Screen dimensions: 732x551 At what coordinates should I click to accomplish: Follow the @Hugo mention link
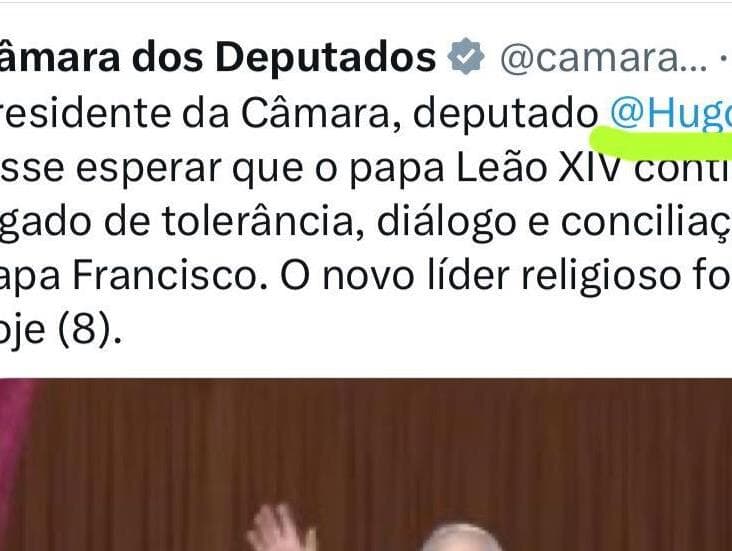click(671, 113)
